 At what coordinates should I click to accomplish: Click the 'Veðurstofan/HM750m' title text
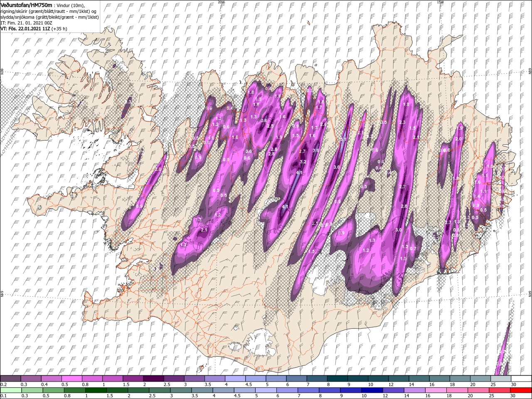pos(26,5)
